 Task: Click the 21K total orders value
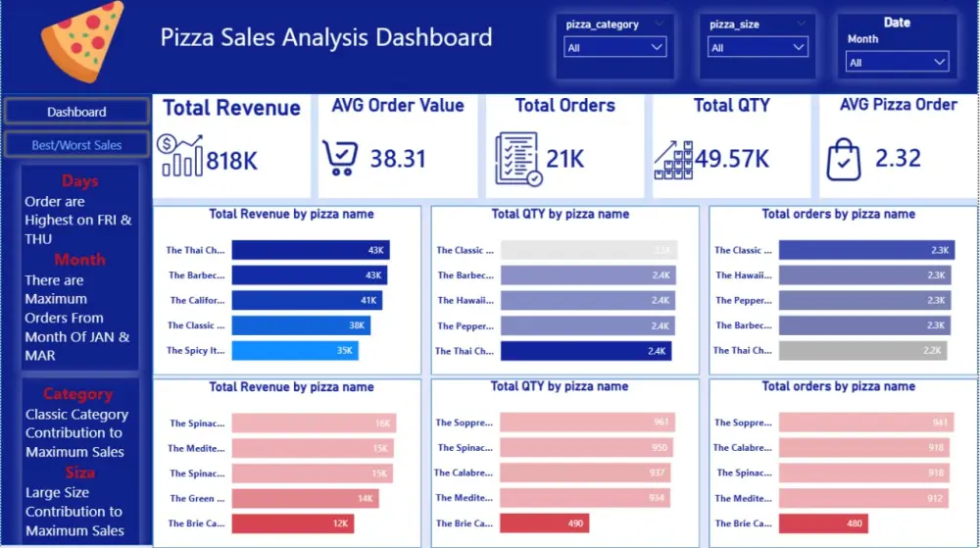pos(565,160)
